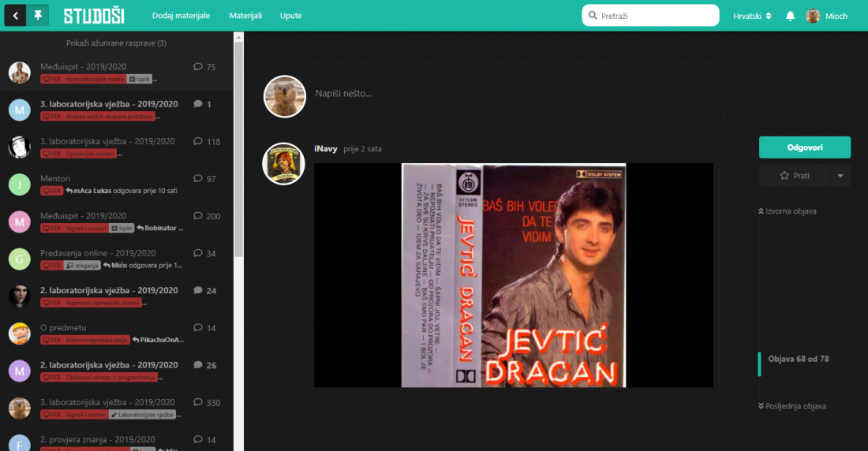Viewport: 868px width, 451px height.
Task: Click the 'prije 2 sata' timestamp
Action: 362,149
